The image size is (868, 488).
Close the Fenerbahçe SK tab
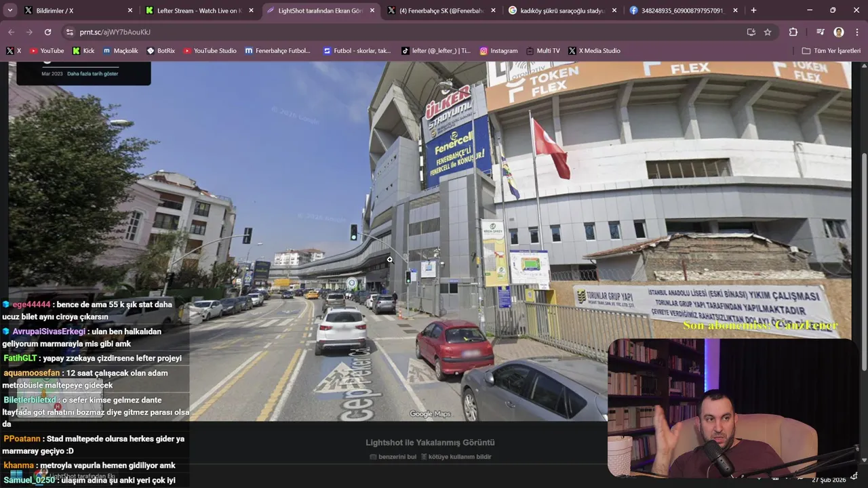click(493, 10)
